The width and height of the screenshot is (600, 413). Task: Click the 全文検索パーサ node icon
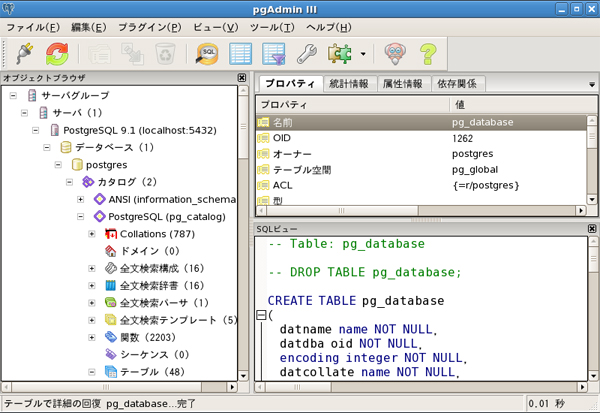(x=111, y=303)
